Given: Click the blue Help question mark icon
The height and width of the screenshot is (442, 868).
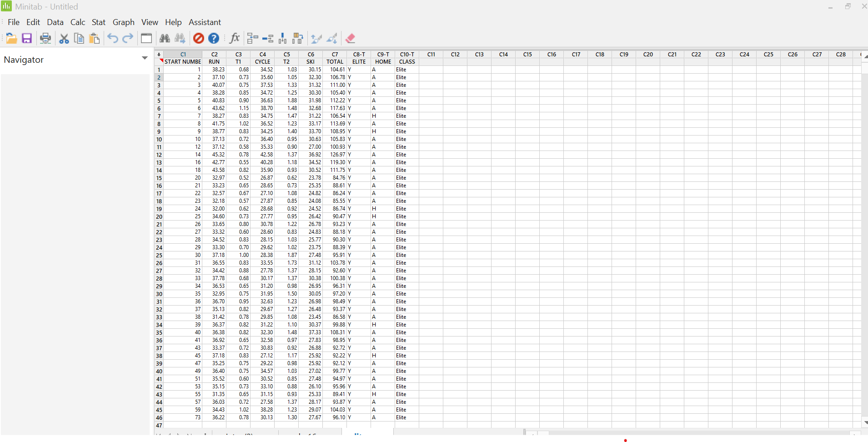Looking at the screenshot, I should [214, 38].
